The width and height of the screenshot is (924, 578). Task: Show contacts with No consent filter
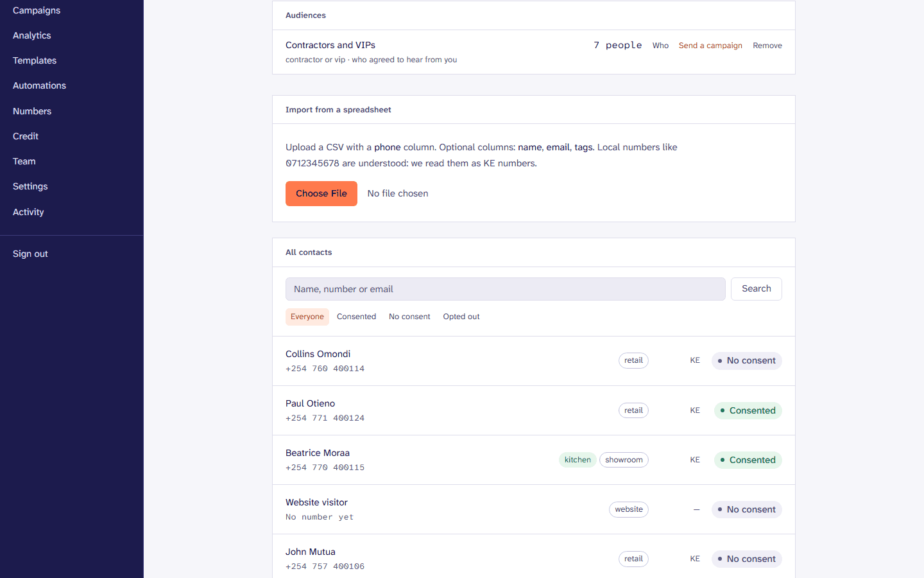[x=409, y=317]
